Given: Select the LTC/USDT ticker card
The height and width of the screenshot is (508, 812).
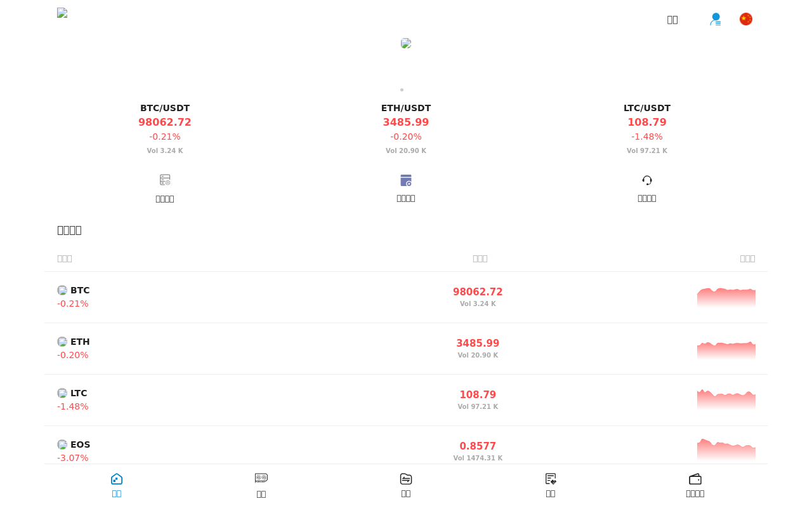Looking at the screenshot, I should pyautogui.click(x=647, y=129).
